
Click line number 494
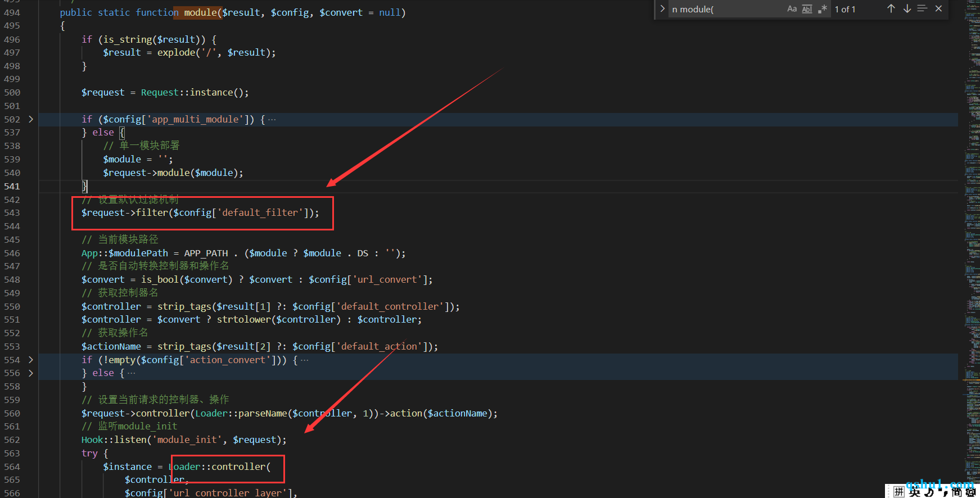click(x=12, y=12)
